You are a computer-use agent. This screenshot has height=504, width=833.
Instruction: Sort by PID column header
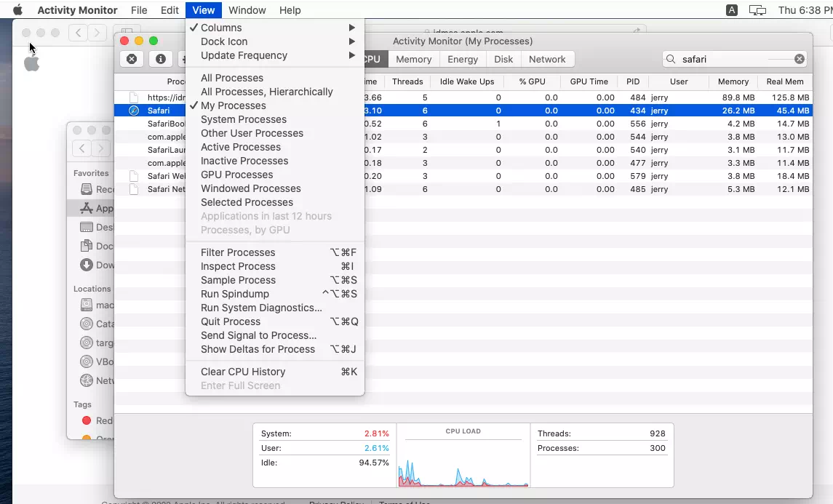[633, 81]
